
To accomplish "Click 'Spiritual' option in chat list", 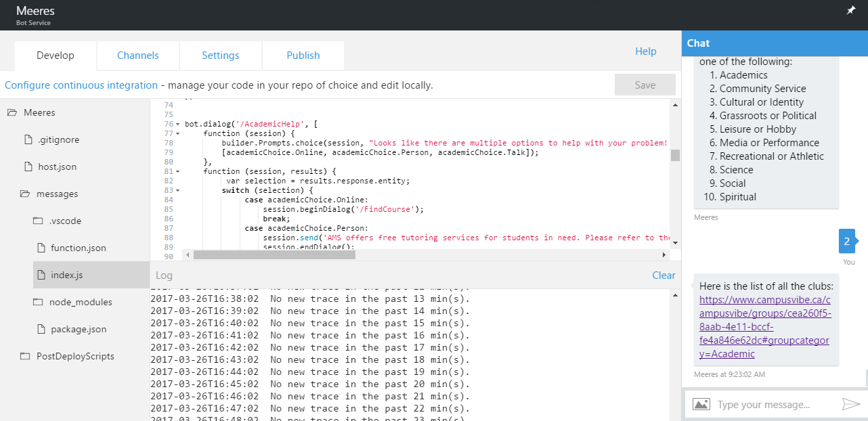I will (738, 197).
